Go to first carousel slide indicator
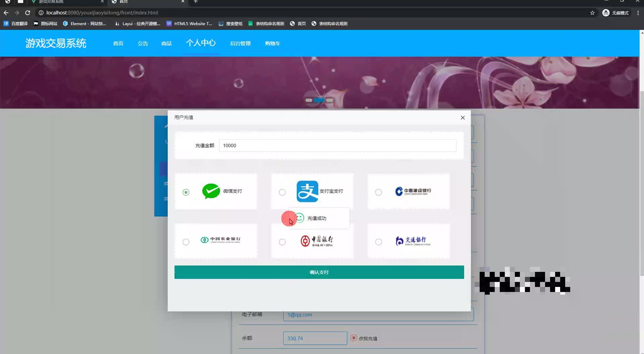The image size is (644, 354). point(309,100)
